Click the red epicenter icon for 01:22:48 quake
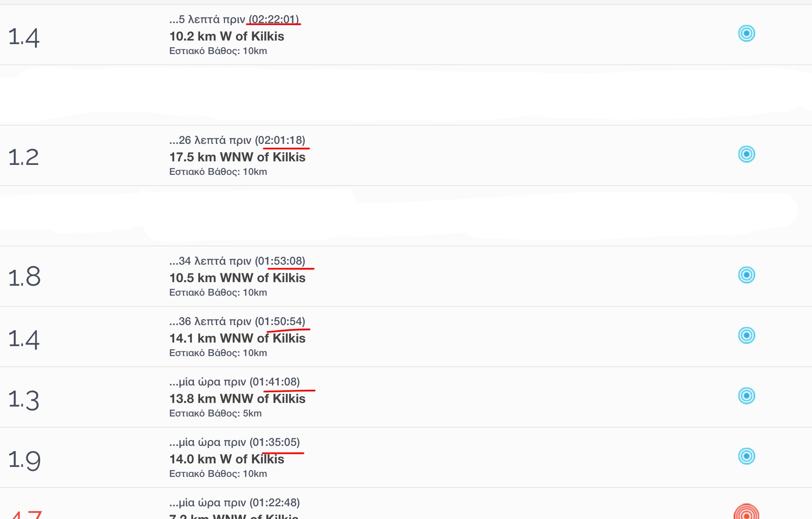The height and width of the screenshot is (519, 812). click(x=746, y=512)
